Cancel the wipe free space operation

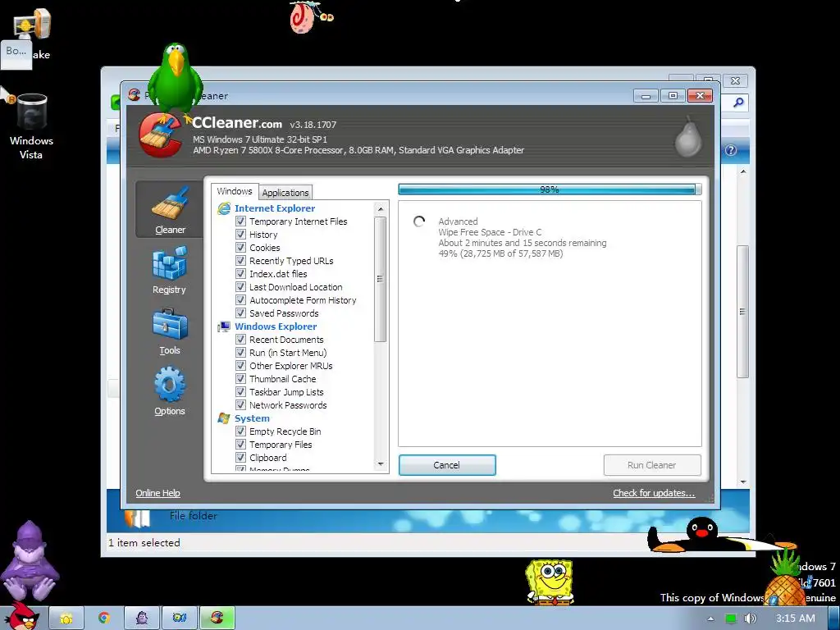point(447,465)
